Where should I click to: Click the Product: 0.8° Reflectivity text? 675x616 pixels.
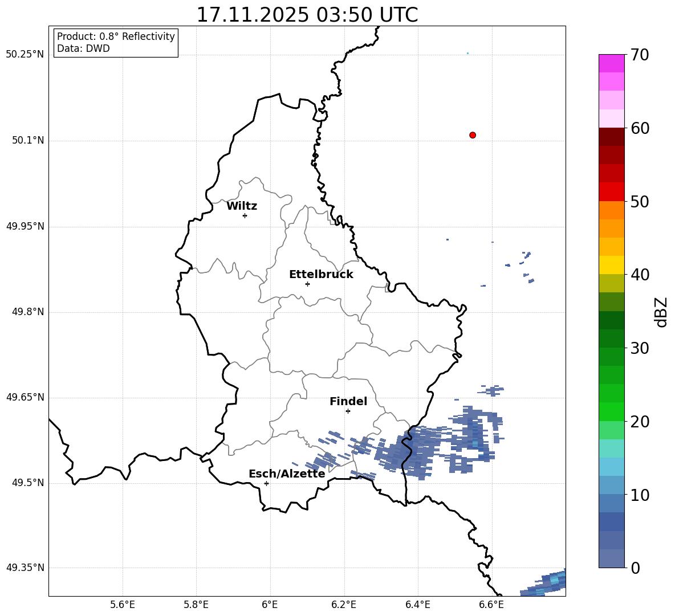[x=116, y=36]
